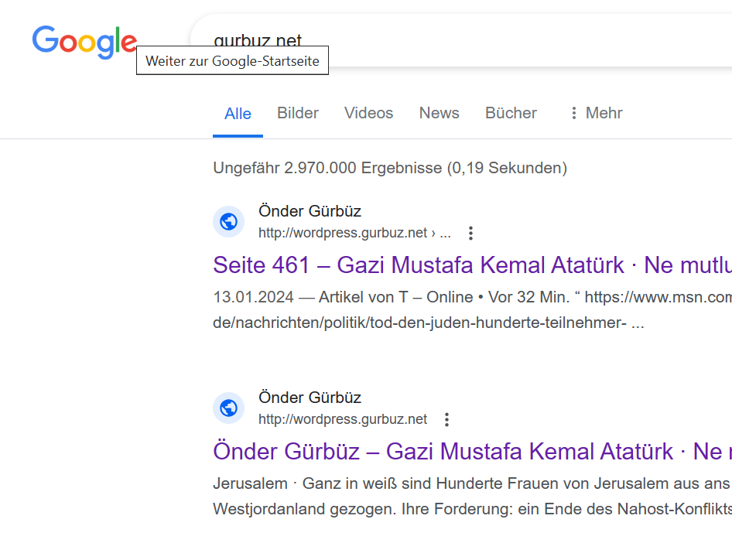Click the wordpress.gurbuz.net › ... URL of first result

pyautogui.click(x=355, y=232)
